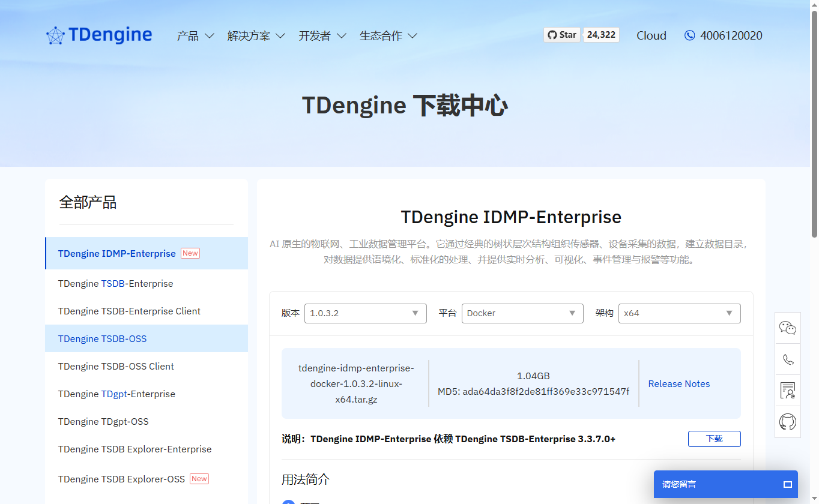Open the GitHub icon in side rail
The height and width of the screenshot is (504, 819).
click(x=787, y=422)
